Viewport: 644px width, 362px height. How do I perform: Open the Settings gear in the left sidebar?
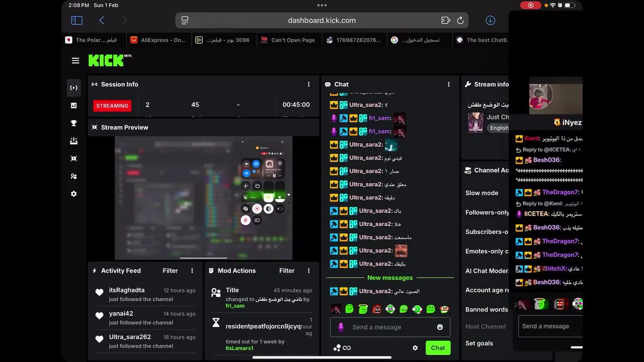[x=74, y=194]
